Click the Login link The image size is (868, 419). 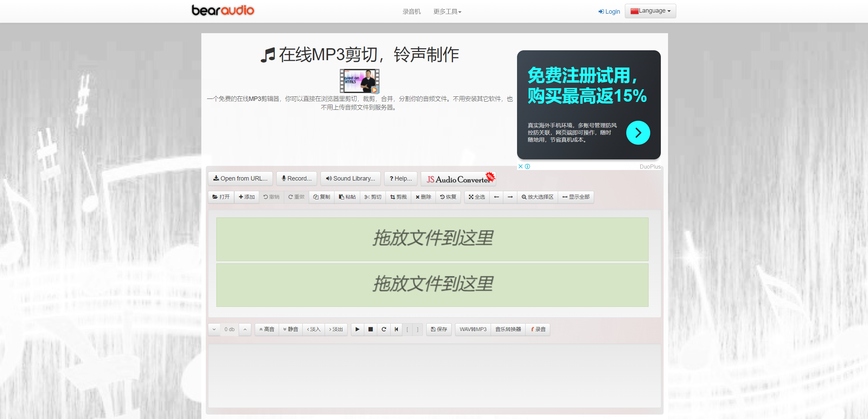(609, 11)
